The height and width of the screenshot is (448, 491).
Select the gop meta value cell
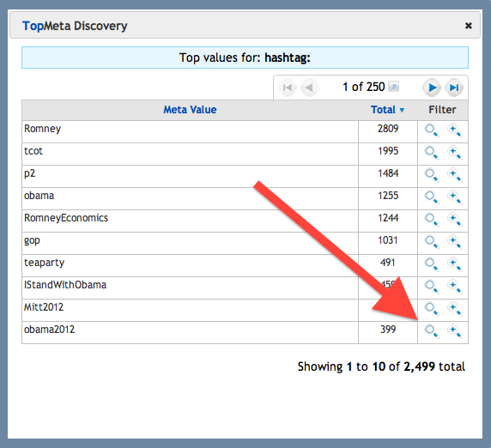(190, 243)
